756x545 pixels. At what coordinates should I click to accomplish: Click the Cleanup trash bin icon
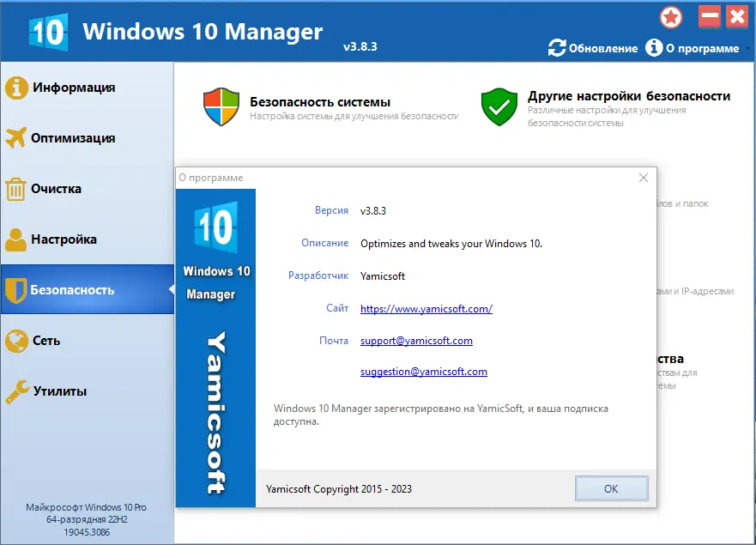click(x=15, y=189)
